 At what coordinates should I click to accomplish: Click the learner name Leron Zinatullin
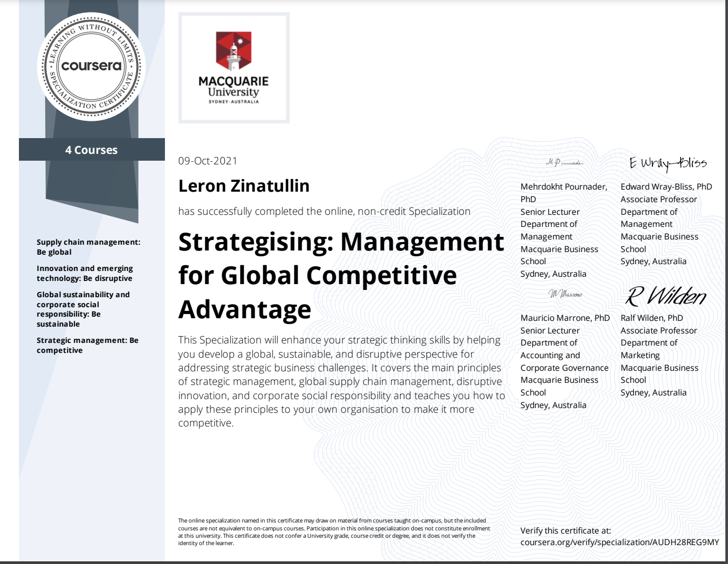tap(244, 186)
